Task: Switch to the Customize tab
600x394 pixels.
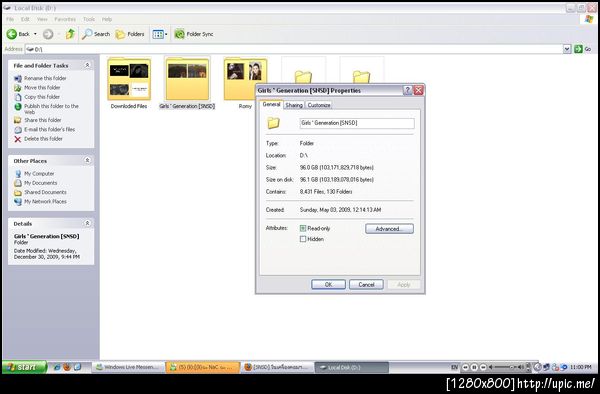Action: tap(319, 105)
